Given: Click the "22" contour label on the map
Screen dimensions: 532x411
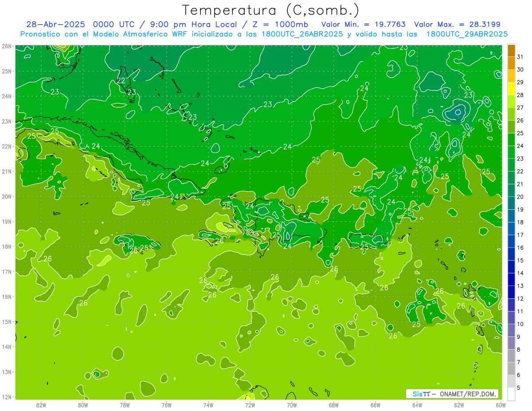Looking at the screenshot, I should pyautogui.click(x=121, y=81).
